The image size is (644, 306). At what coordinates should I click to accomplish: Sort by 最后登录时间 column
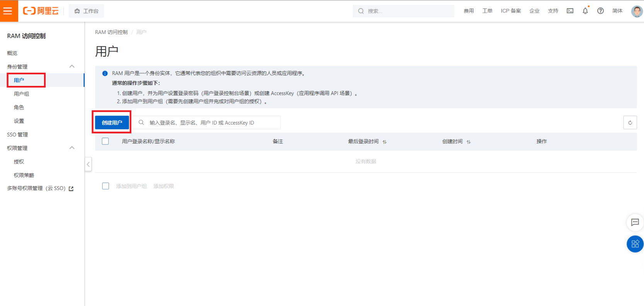(x=384, y=142)
